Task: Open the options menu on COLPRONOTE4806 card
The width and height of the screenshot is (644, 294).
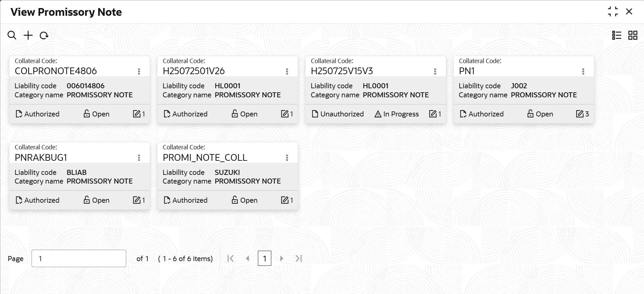Action: [x=139, y=71]
